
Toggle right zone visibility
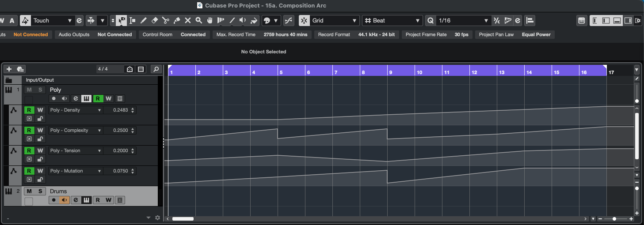pyautogui.click(x=628, y=20)
